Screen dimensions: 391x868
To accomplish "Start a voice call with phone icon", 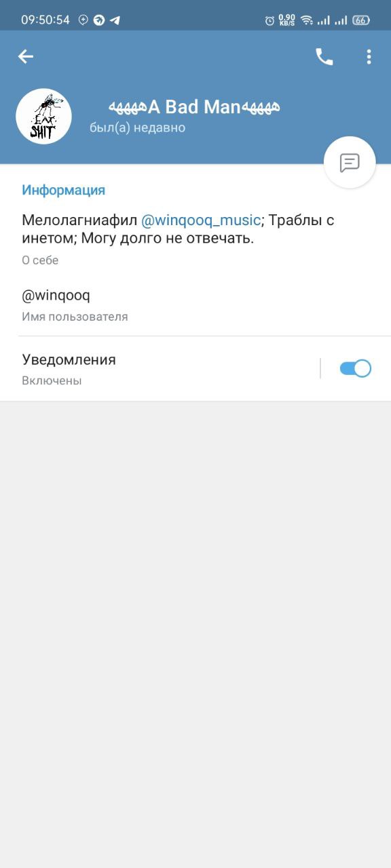I will 324,57.
